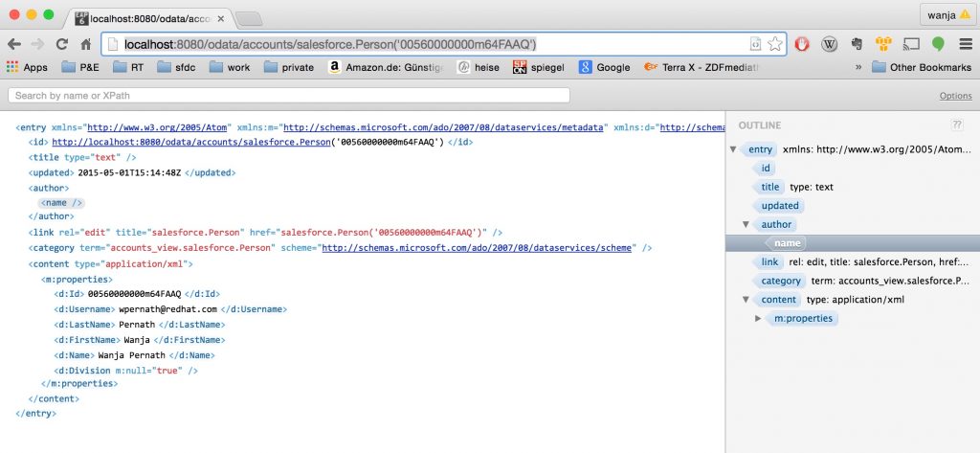Open the sfdc bookmarks folder
Image resolution: width=980 pixels, height=453 pixels.
pos(176,67)
